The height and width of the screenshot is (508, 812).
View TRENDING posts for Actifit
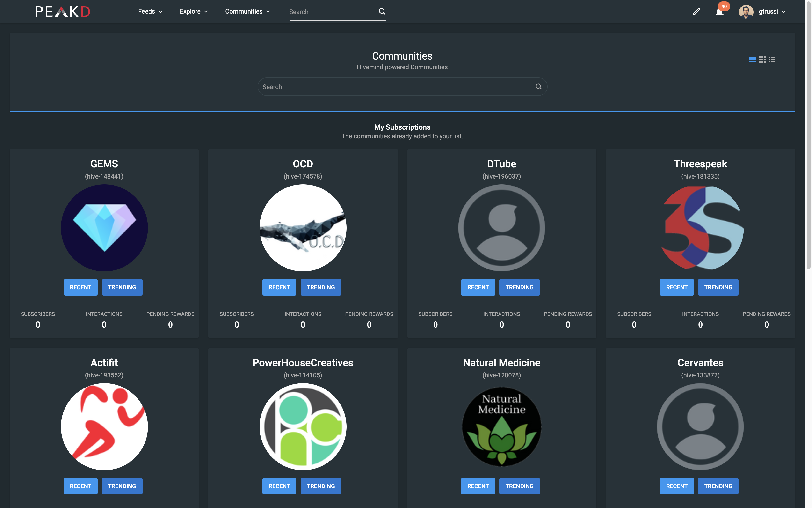(x=122, y=486)
